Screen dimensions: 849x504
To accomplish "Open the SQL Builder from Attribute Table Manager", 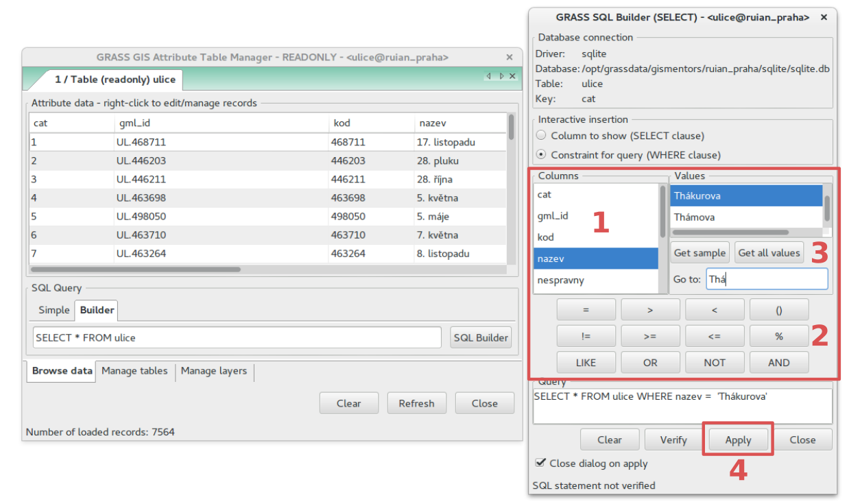I will tap(481, 337).
